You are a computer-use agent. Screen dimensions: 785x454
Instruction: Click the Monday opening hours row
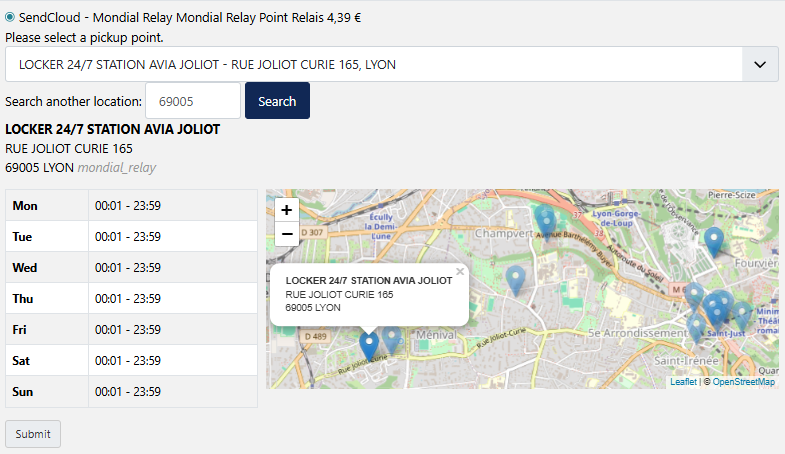pos(131,205)
